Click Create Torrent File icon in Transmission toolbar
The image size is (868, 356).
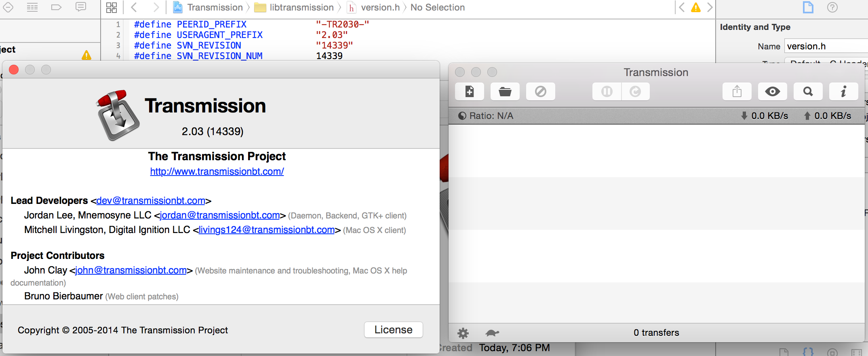pos(470,91)
